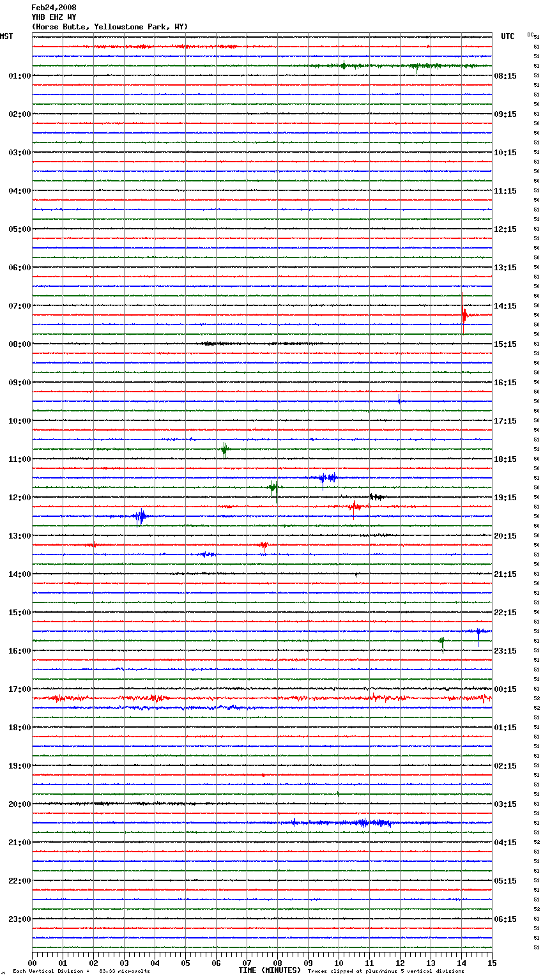Screen dimensions: 543x980
Task: Select the 12:00 MST time label
Action: tap(20, 498)
